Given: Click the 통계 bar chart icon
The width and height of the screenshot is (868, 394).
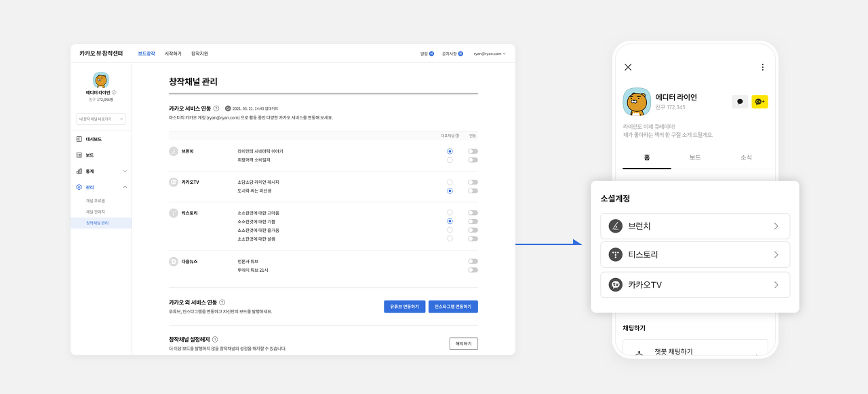Looking at the screenshot, I should [79, 172].
